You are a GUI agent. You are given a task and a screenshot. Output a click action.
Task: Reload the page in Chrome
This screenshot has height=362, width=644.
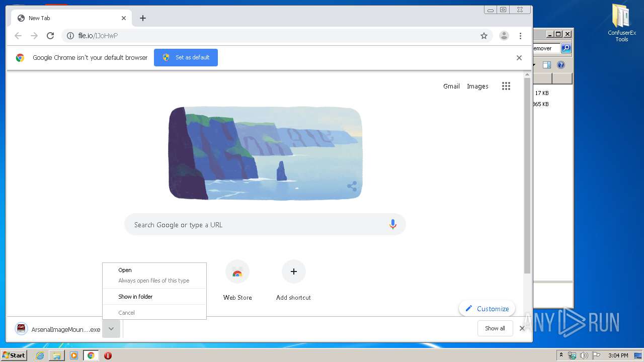pos(50,36)
